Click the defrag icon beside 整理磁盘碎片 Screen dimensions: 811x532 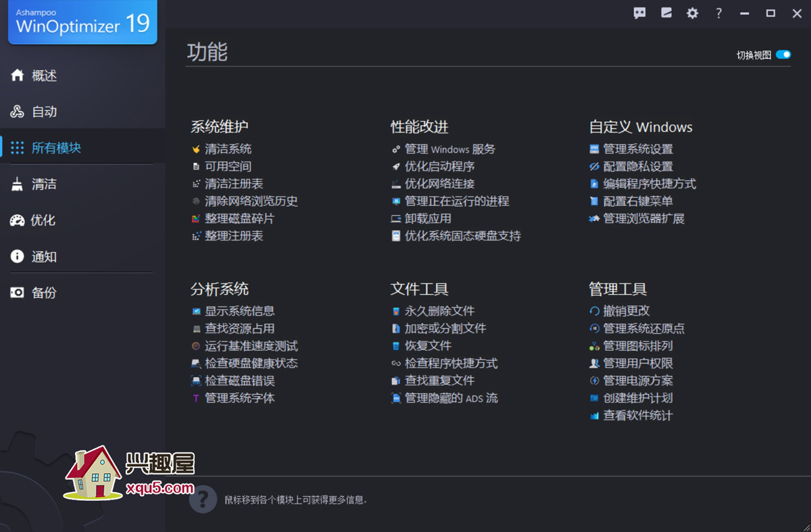tap(196, 219)
